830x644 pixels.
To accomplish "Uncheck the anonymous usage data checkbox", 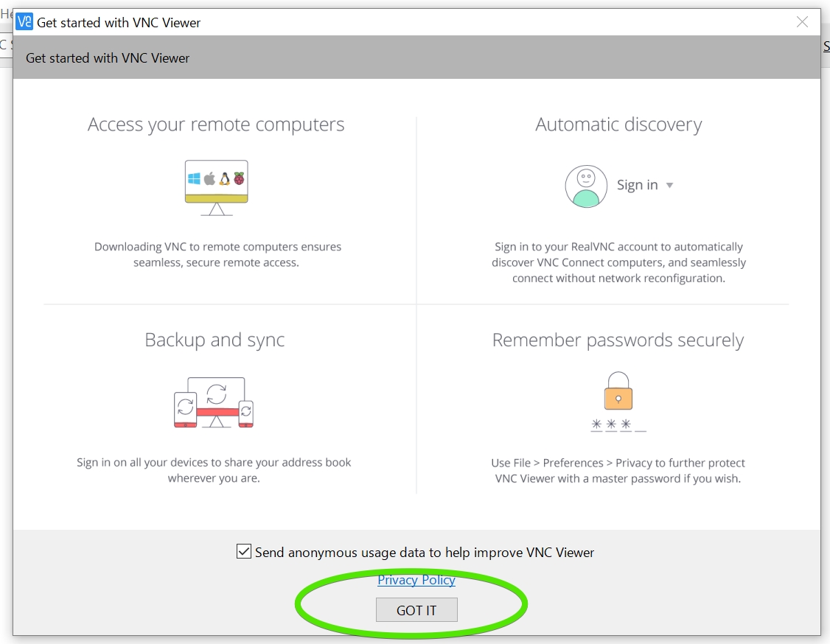I will point(244,551).
